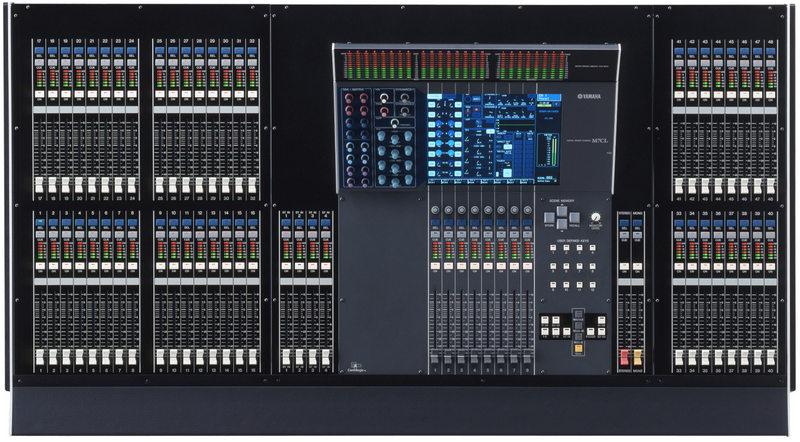This screenshot has height=442, width=800.
Task: Touch the channel 45 fader knob
Action: tap(731, 185)
